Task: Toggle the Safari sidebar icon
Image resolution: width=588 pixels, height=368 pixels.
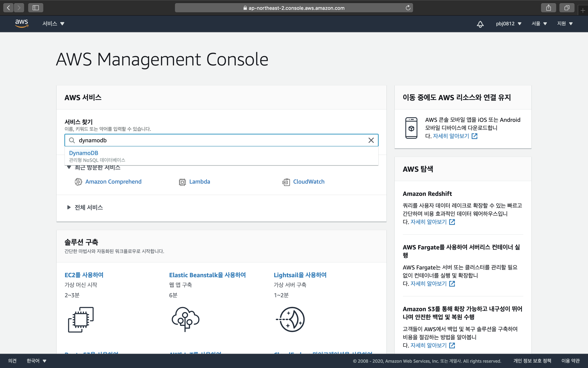Action: click(36, 8)
